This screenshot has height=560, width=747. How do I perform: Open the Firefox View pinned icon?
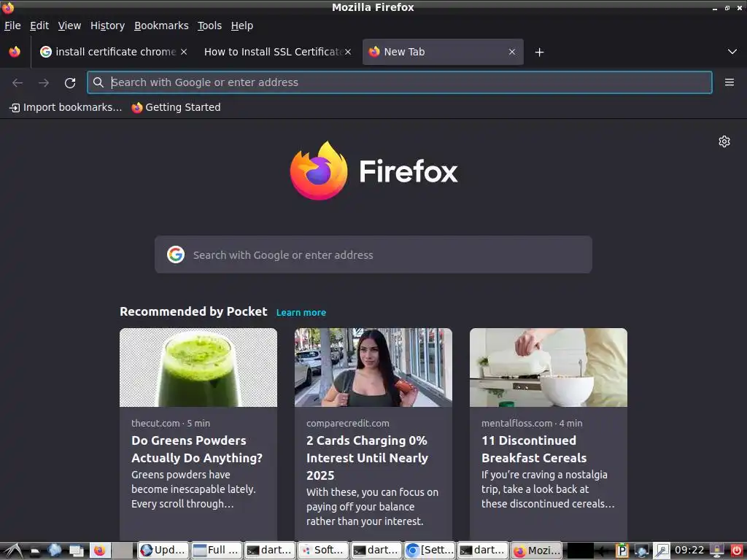tap(15, 52)
